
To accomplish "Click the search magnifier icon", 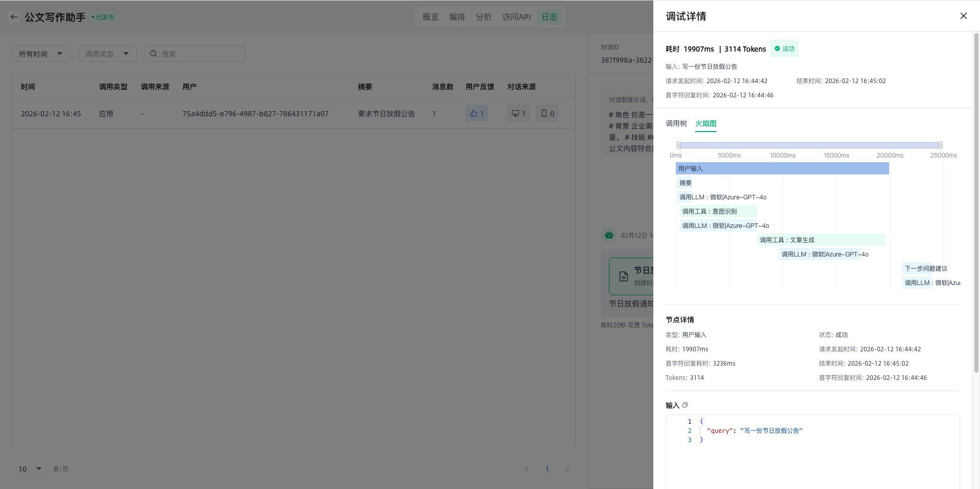I will pyautogui.click(x=154, y=54).
